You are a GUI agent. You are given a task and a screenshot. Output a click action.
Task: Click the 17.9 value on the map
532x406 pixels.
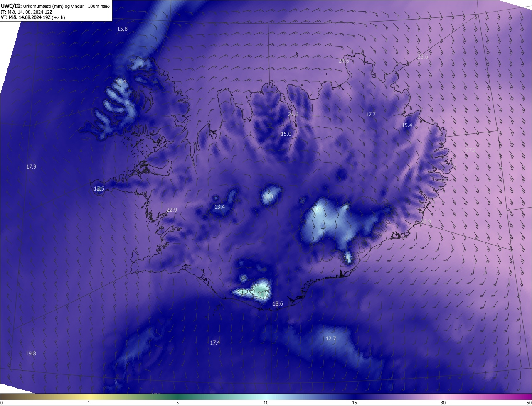(31, 166)
